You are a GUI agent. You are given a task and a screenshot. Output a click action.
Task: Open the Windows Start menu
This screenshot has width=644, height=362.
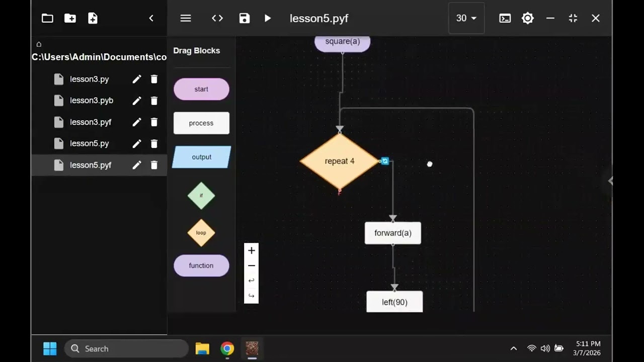click(x=50, y=348)
